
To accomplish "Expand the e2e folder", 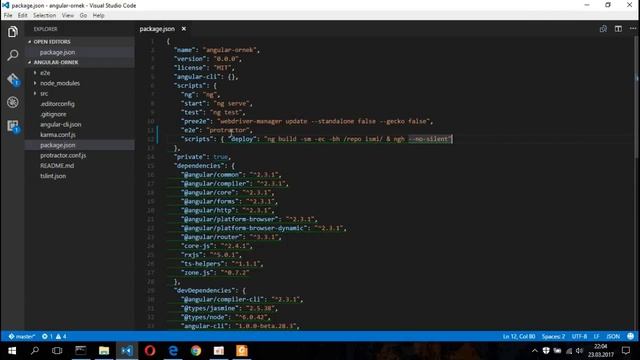I will (45, 73).
